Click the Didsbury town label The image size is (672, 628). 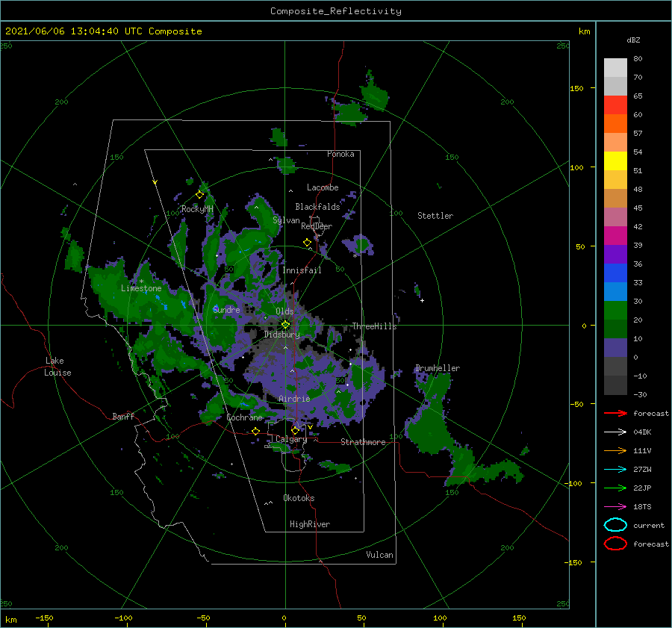click(x=282, y=335)
